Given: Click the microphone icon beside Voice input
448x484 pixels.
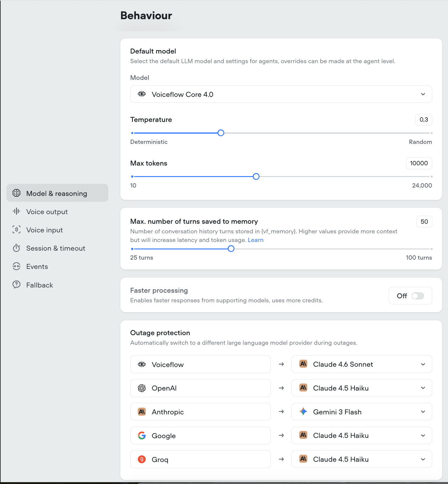Looking at the screenshot, I should (x=16, y=230).
